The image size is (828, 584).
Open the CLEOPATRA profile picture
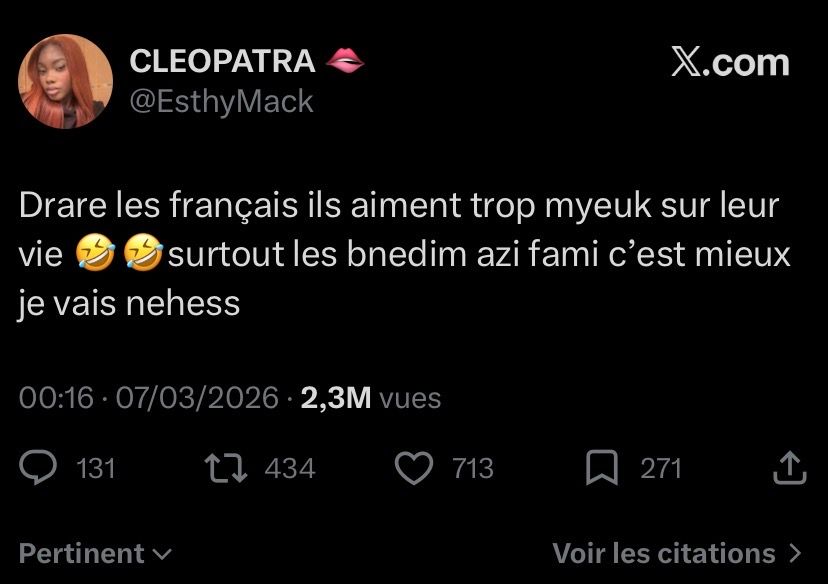coord(66,81)
